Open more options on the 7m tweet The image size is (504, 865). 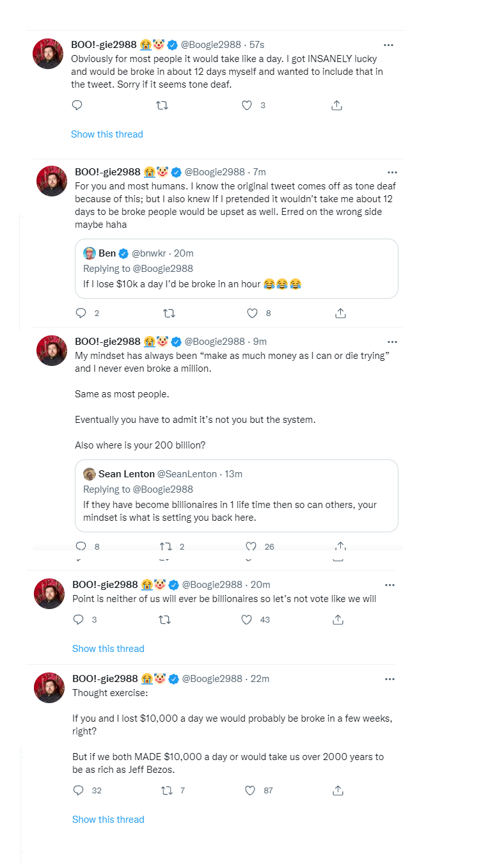(x=392, y=172)
